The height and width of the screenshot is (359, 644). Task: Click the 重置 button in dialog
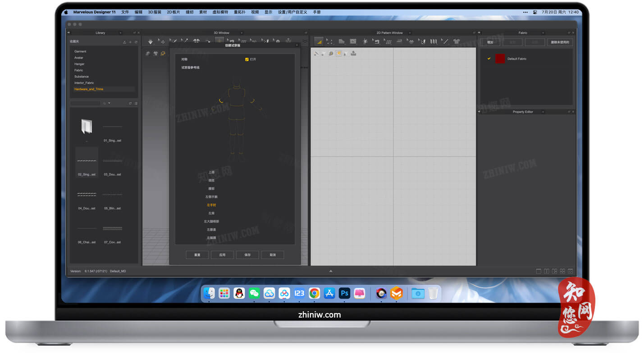[197, 255]
